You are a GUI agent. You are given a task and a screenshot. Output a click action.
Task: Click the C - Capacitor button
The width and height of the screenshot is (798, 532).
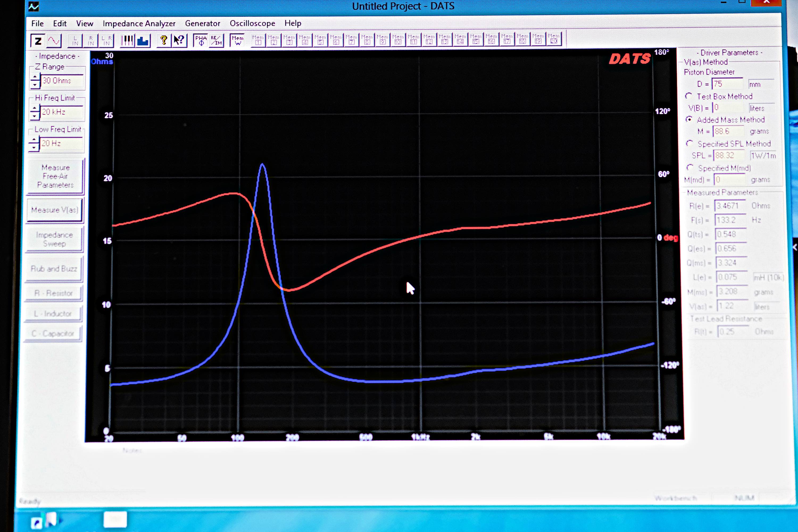pyautogui.click(x=53, y=334)
